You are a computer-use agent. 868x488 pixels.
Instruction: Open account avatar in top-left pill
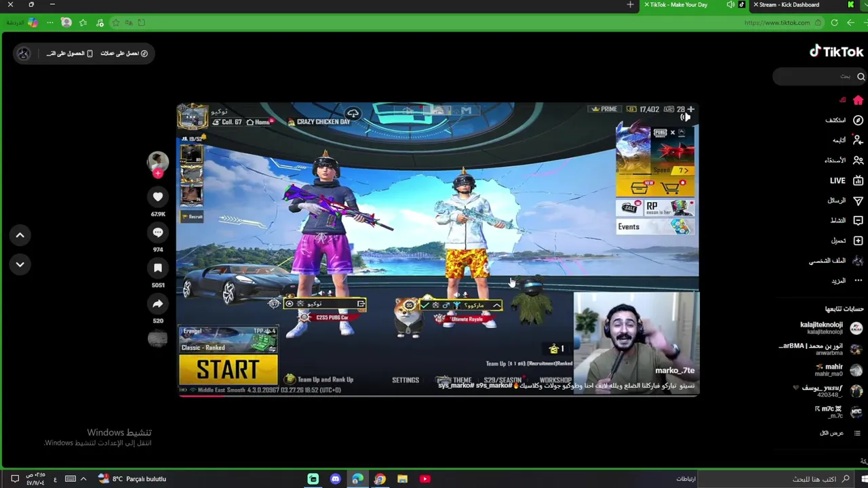[24, 54]
